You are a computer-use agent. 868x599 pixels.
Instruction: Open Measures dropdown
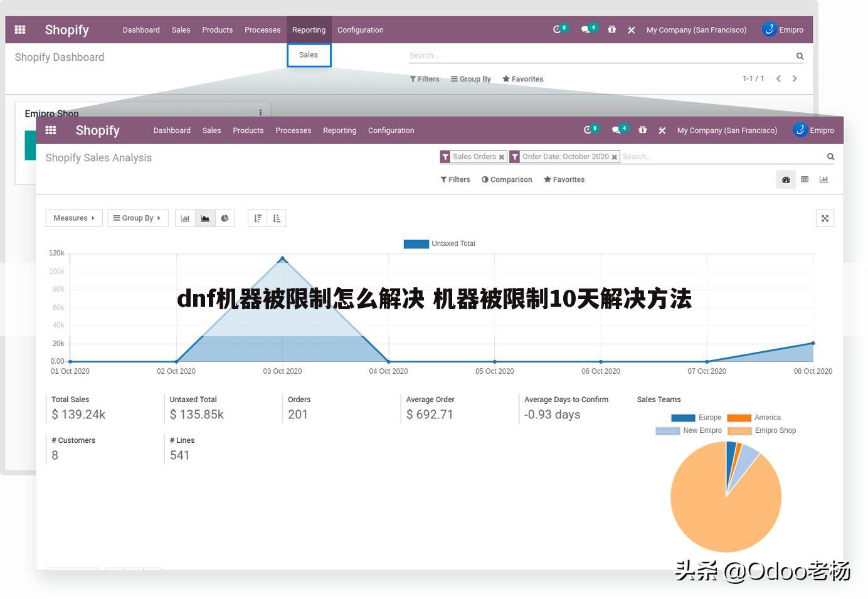pyautogui.click(x=74, y=218)
